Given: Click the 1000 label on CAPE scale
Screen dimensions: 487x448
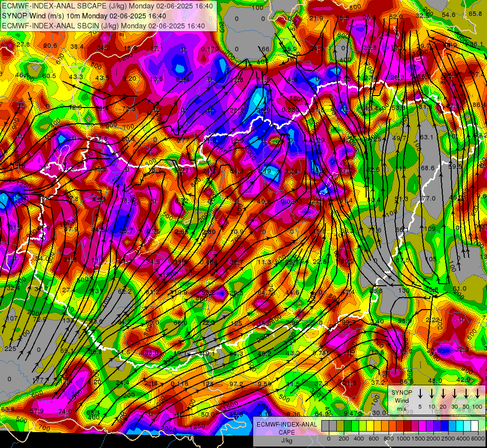Looking at the screenshot, I should [403, 439].
